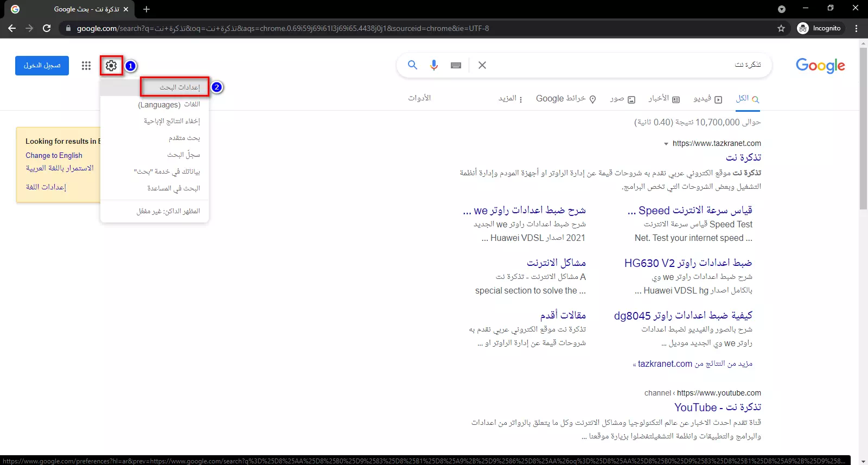Select إخفاء النتائج الإباحية menu entry

click(x=155, y=121)
